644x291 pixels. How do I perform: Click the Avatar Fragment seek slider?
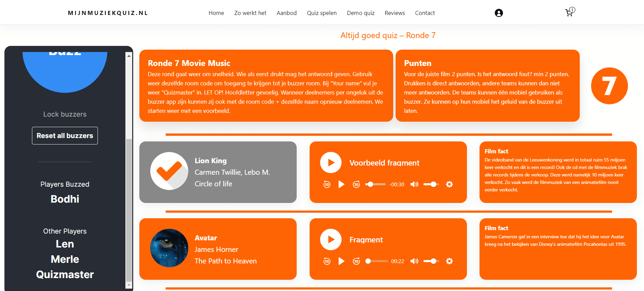point(377,261)
